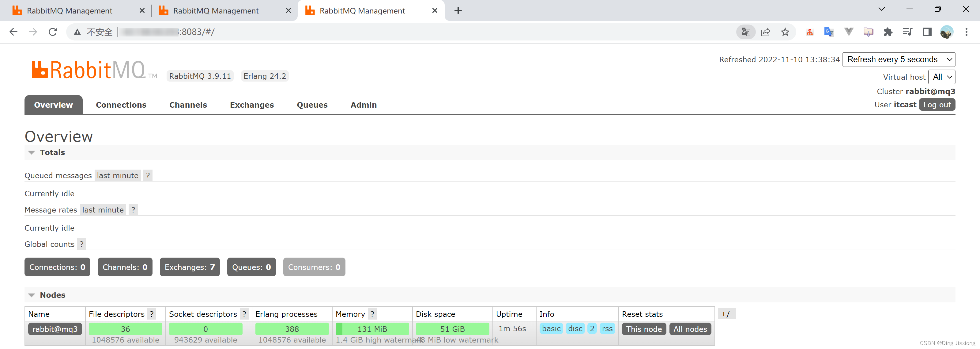980x349 pixels.
Task: Open the Queues tab
Action: 312,105
